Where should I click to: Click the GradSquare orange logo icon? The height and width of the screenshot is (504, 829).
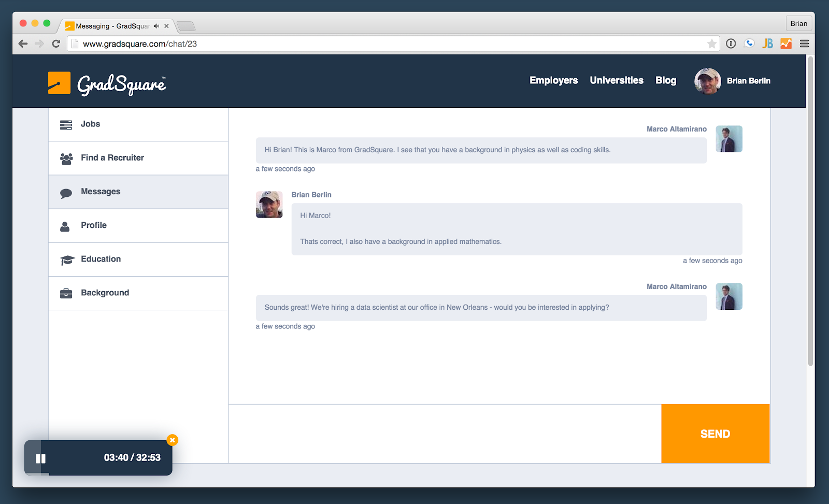click(59, 83)
